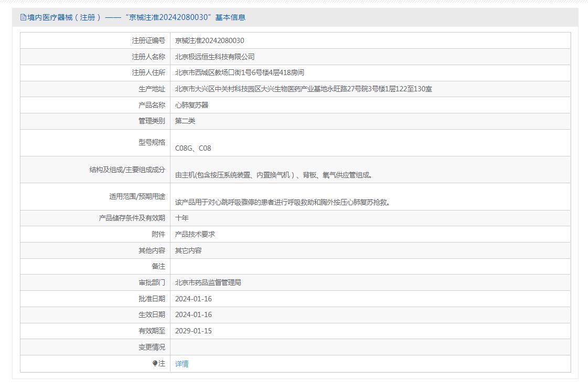Click the 结构及组成/主要组成成分 label
588x389 pixels.
click(127, 170)
